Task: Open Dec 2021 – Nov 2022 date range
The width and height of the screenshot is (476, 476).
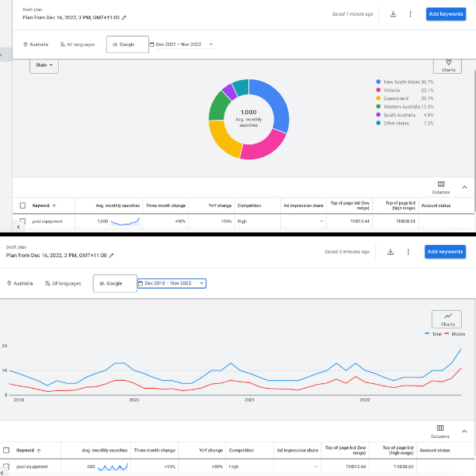Action: tap(182, 44)
